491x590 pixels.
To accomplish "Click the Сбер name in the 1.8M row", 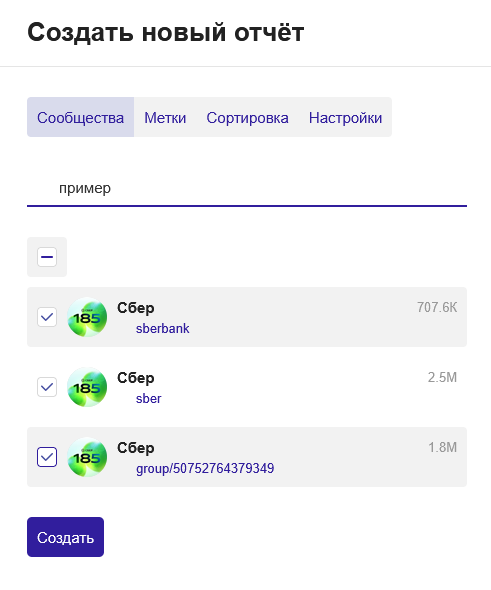I will (136, 448).
